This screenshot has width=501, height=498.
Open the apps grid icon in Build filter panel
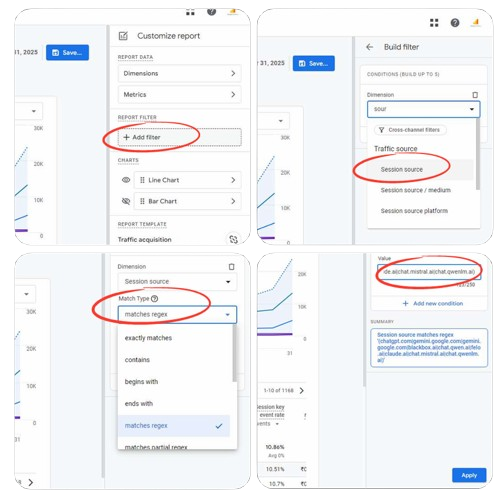coord(434,23)
